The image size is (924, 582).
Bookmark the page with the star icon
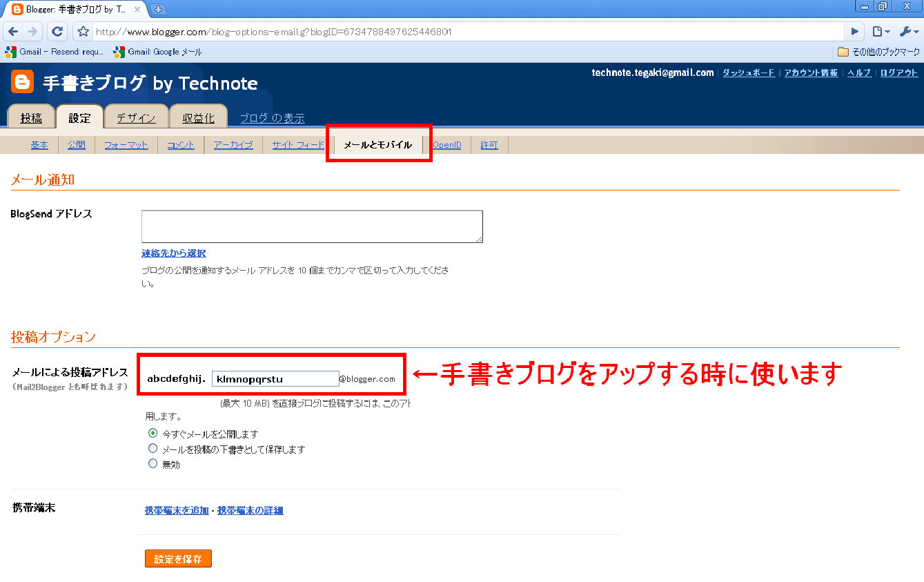point(83,32)
